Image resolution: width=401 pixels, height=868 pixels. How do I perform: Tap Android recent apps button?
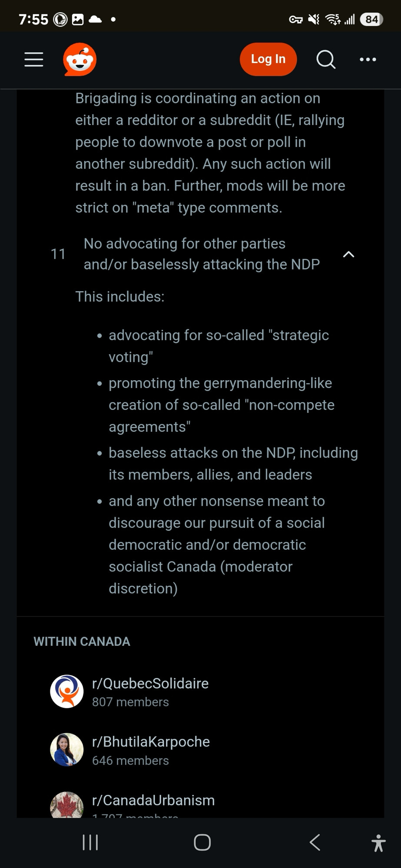pos(90,842)
